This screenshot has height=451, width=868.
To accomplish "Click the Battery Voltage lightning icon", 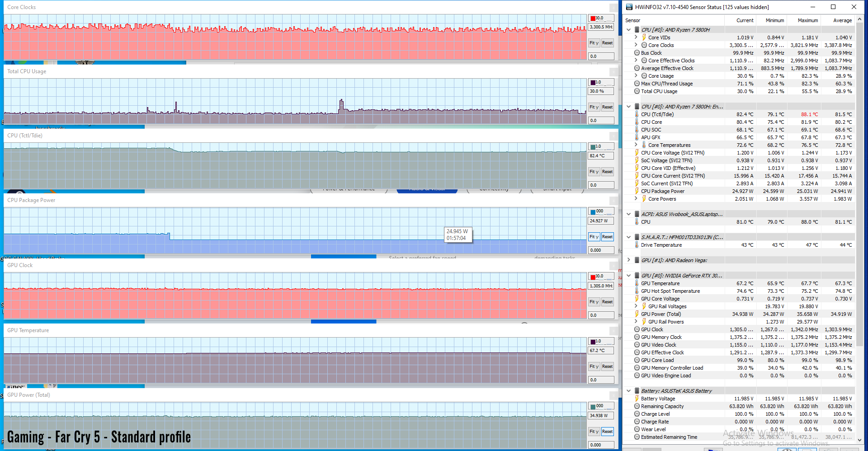I will [637, 399].
